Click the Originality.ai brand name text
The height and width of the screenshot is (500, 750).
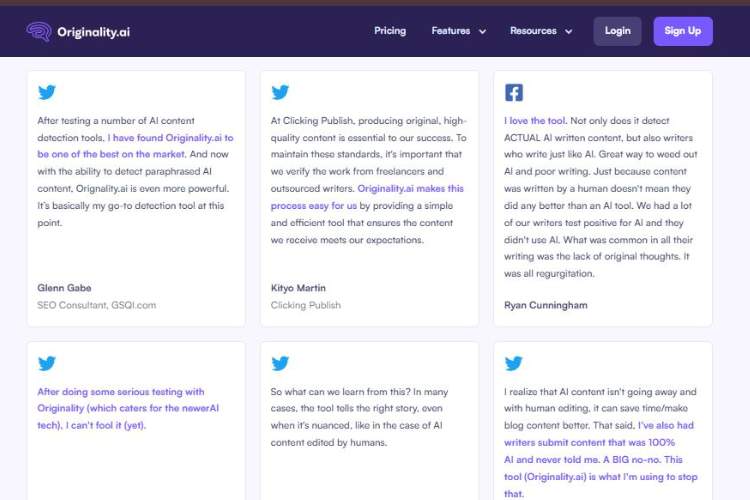[93, 32]
